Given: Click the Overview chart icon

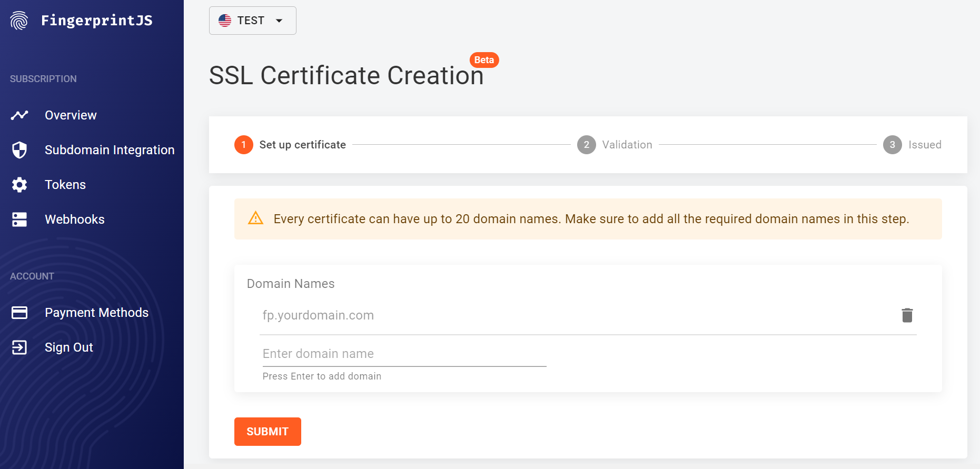Looking at the screenshot, I should (19, 115).
